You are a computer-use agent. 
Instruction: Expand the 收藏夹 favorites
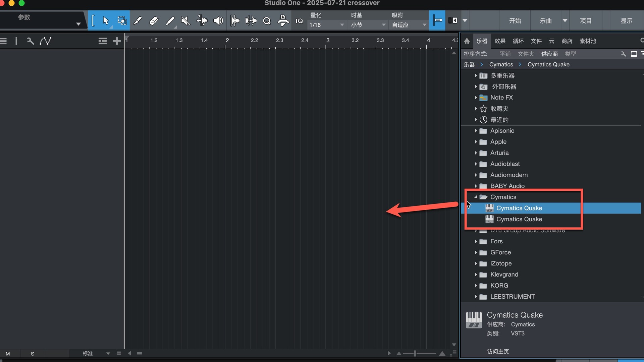[x=476, y=109]
